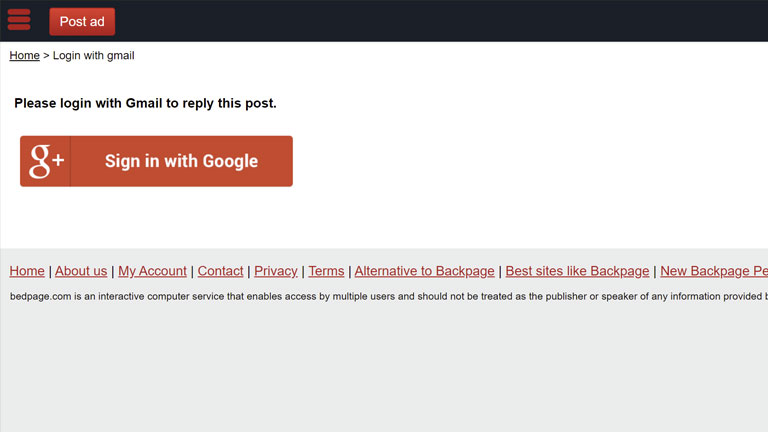The width and height of the screenshot is (768, 432).
Task: Go to Home in the breadcrumb
Action: 24,56
